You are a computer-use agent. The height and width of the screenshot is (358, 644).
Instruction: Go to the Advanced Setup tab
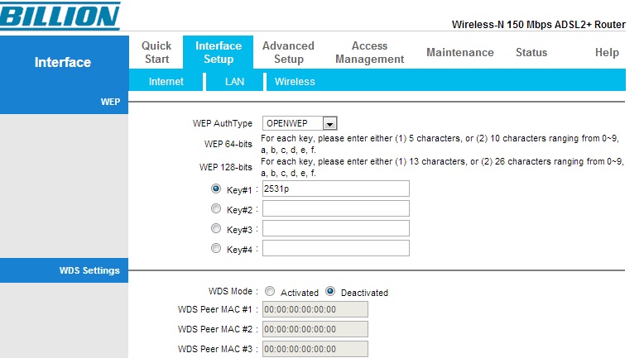pyautogui.click(x=288, y=52)
